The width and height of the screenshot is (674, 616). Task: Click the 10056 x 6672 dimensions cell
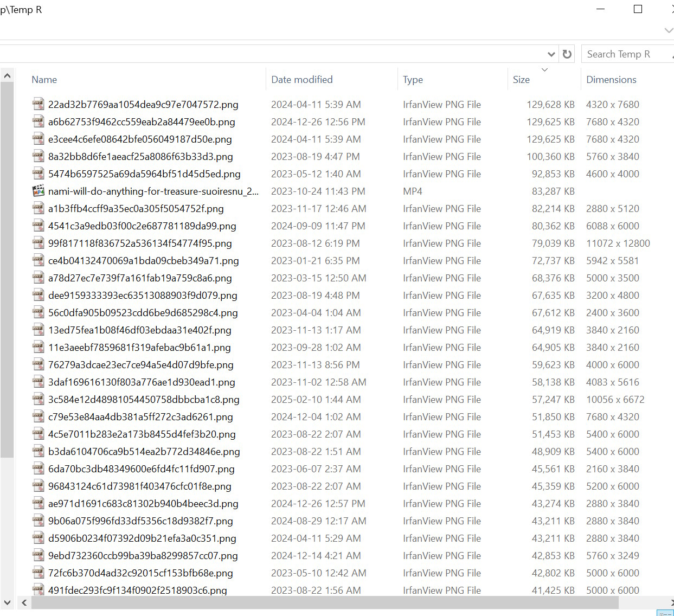coord(615,400)
